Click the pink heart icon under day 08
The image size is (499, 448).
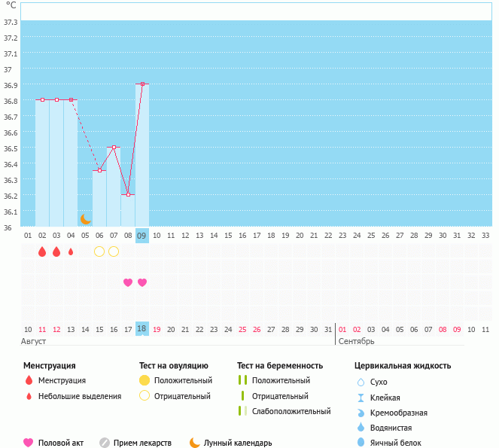pyautogui.click(x=128, y=282)
